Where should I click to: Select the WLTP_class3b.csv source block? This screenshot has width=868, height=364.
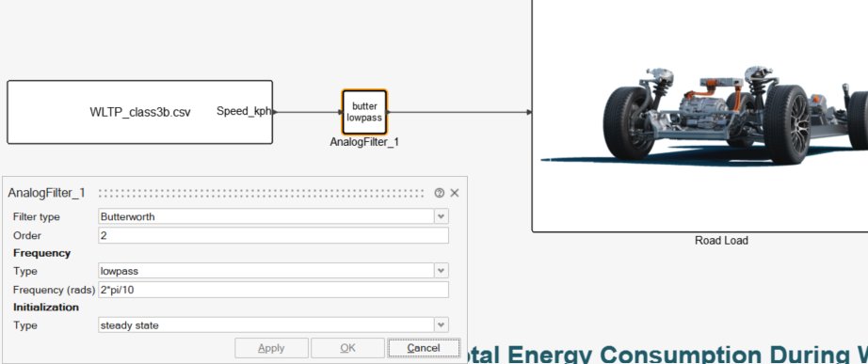coord(139,112)
